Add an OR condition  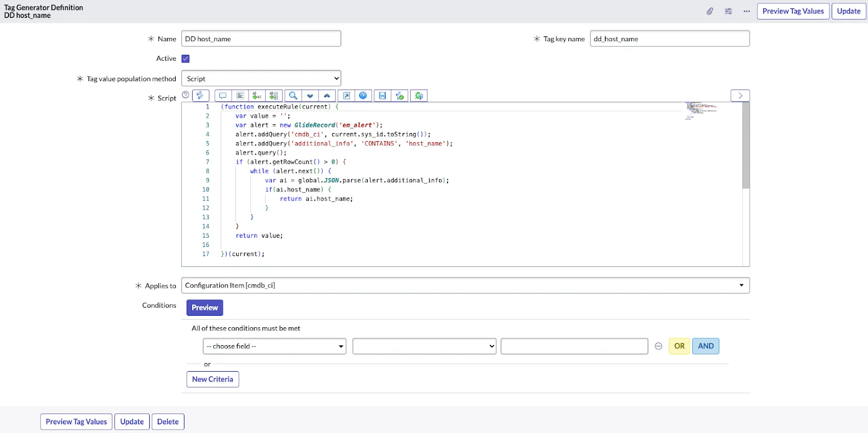tap(679, 346)
